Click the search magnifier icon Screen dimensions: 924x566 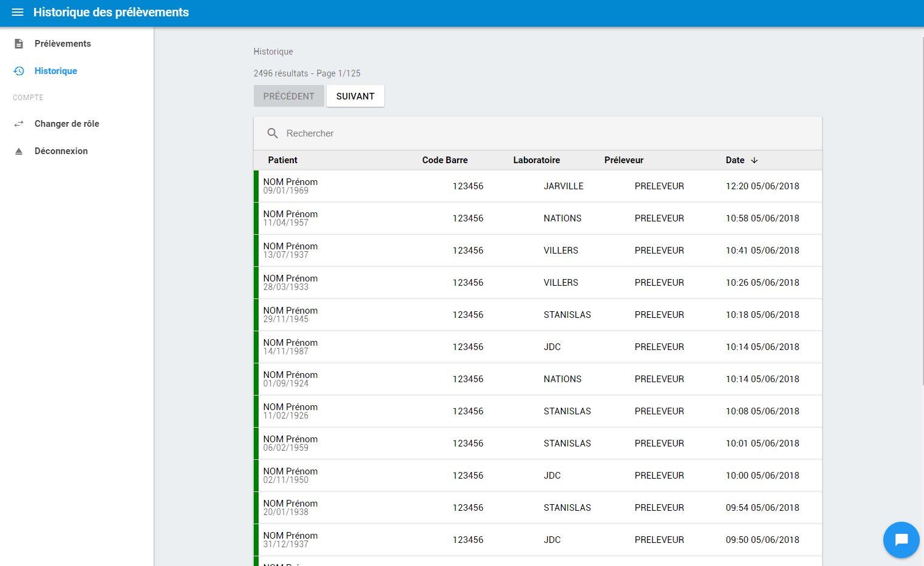point(273,133)
